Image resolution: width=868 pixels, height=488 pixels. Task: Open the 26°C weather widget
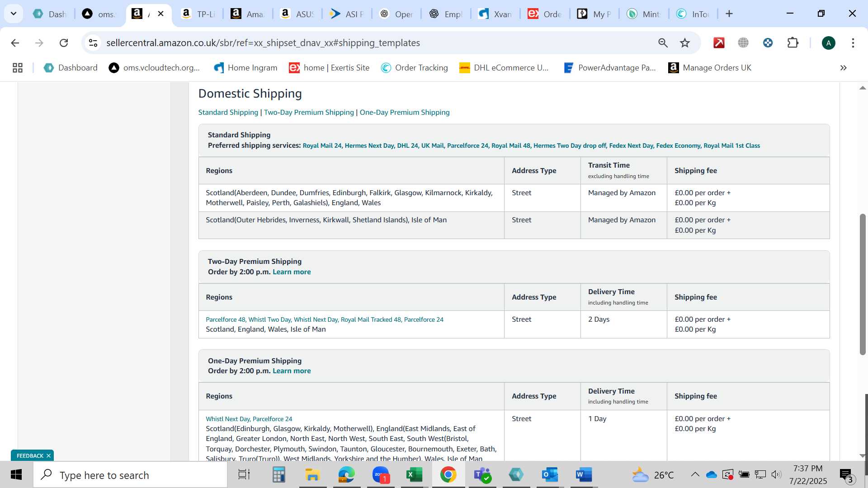653,475
